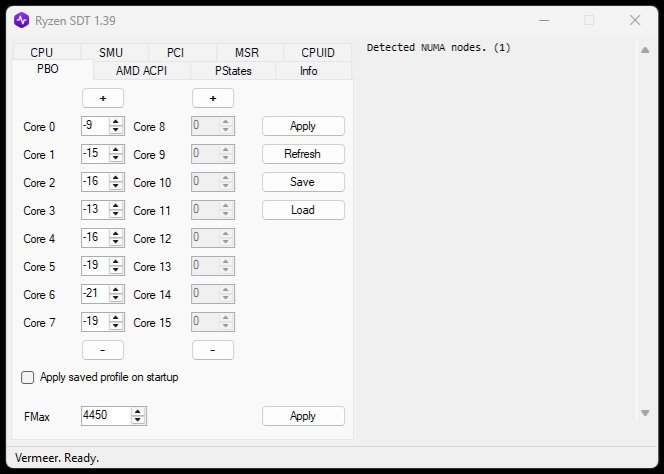Screen dimensions: 664x474
Task: Decrease Core 5 offset with down arrow
Action: tap(116, 270)
